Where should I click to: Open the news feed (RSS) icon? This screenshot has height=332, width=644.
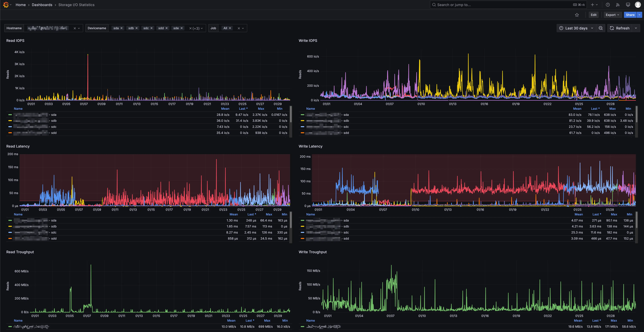618,5
